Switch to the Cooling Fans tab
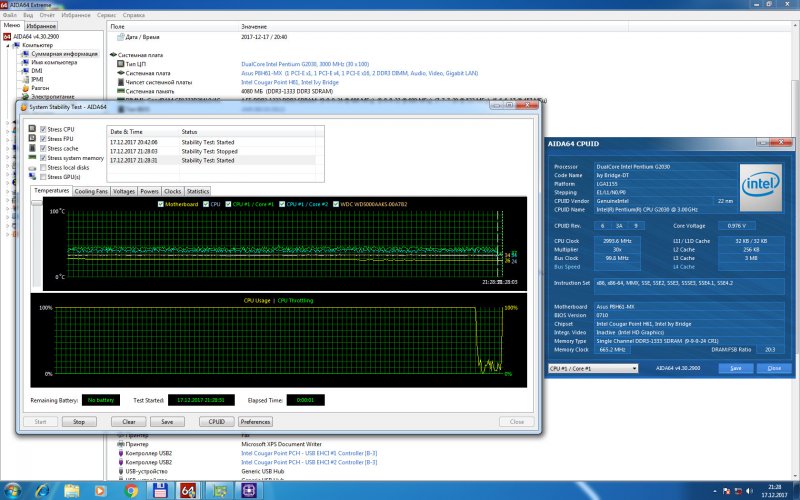 tap(91, 190)
